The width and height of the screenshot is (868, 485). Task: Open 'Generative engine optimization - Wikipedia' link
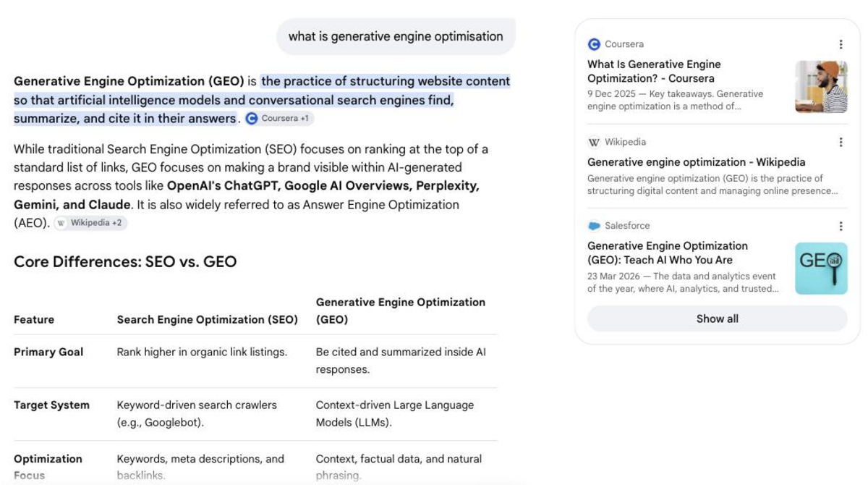point(696,162)
